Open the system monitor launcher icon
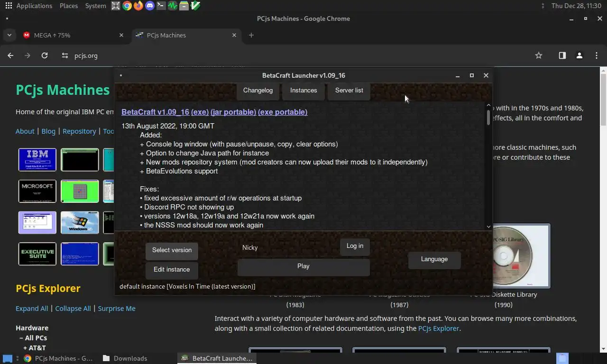The image size is (607, 364). click(173, 6)
